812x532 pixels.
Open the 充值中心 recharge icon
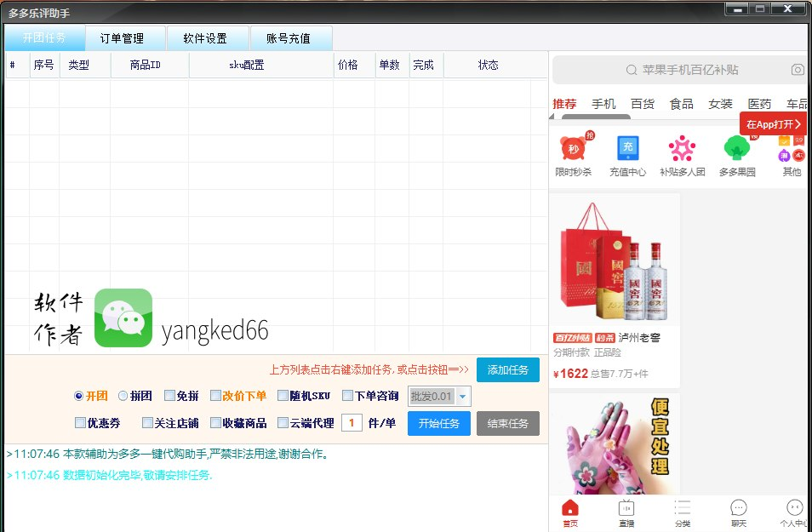[628, 150]
